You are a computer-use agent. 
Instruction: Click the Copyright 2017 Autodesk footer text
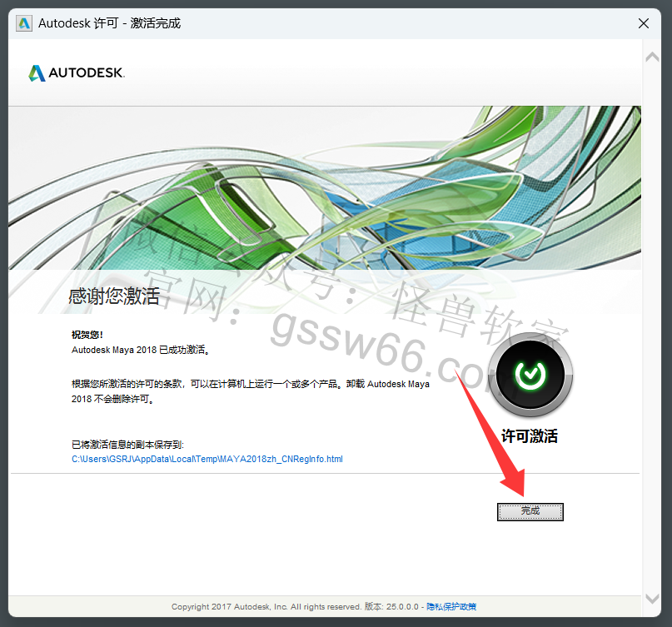pos(266,606)
